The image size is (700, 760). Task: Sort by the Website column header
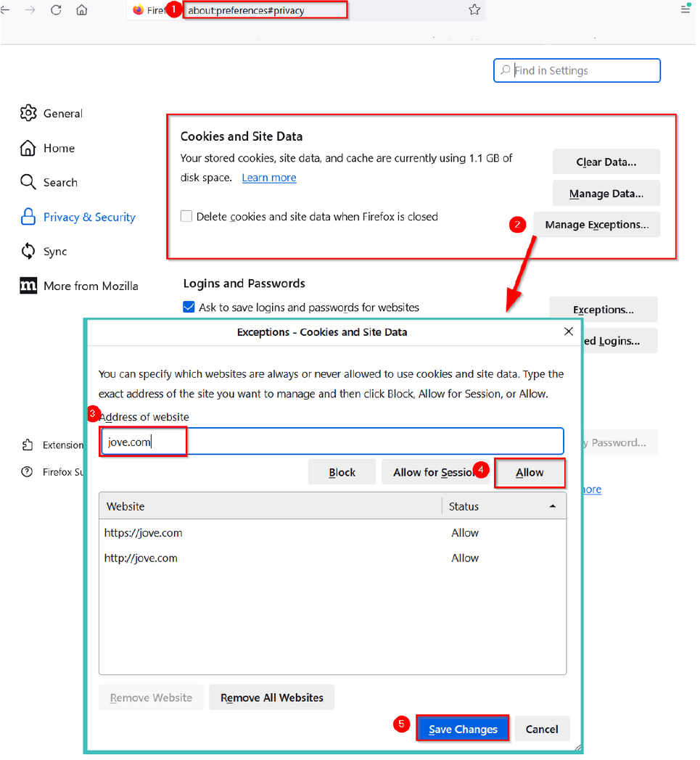[271, 506]
